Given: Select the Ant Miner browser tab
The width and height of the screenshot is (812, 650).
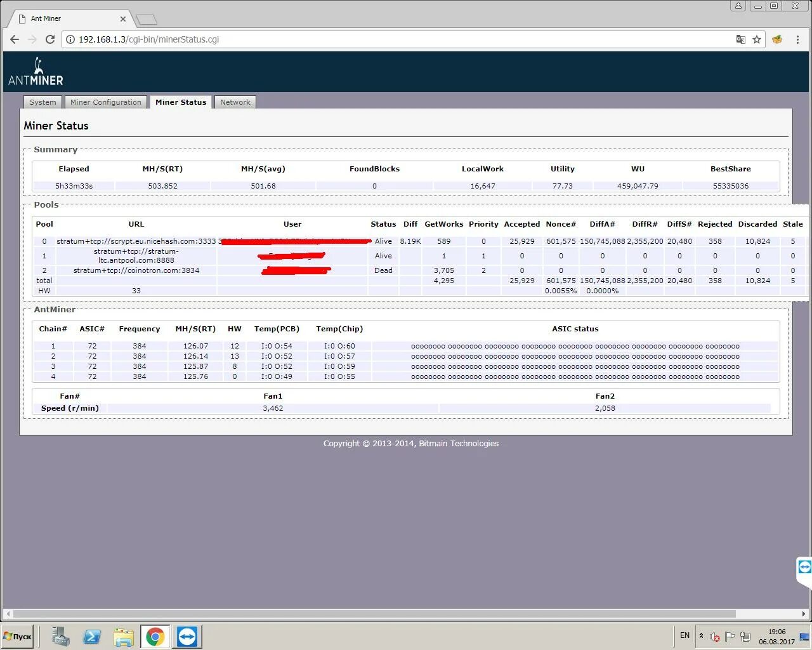Looking at the screenshot, I should coord(70,18).
